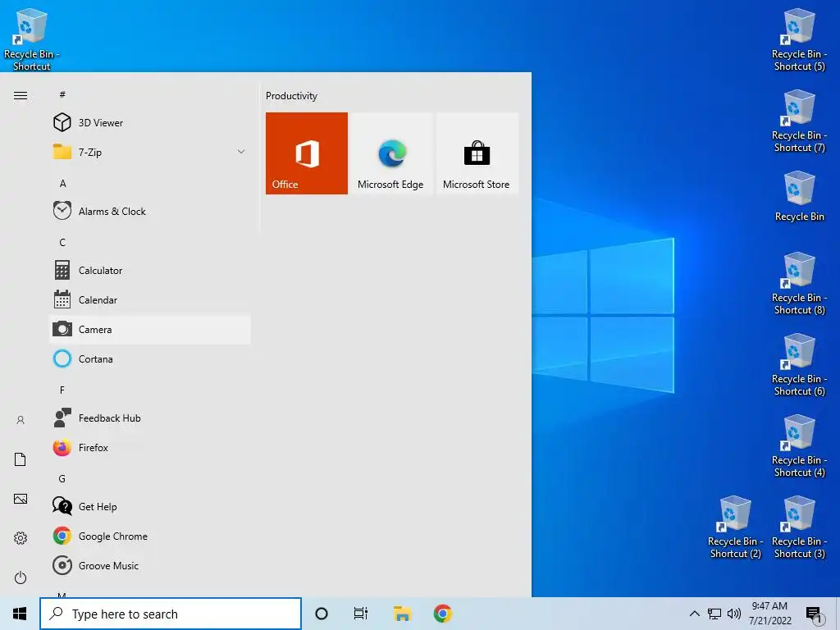The height and width of the screenshot is (630, 840).
Task: Open 3D Viewer from app list
Action: coord(150,123)
